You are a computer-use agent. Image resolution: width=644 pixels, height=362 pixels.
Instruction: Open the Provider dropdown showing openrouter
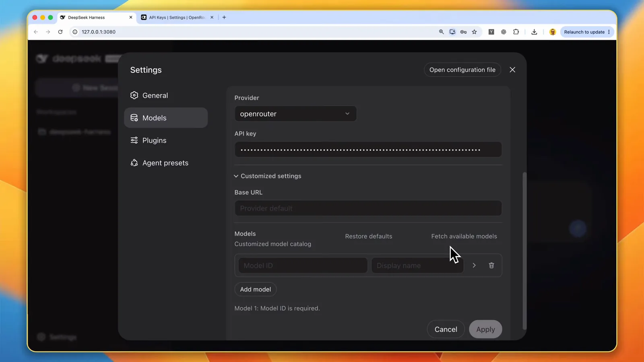[x=295, y=114]
